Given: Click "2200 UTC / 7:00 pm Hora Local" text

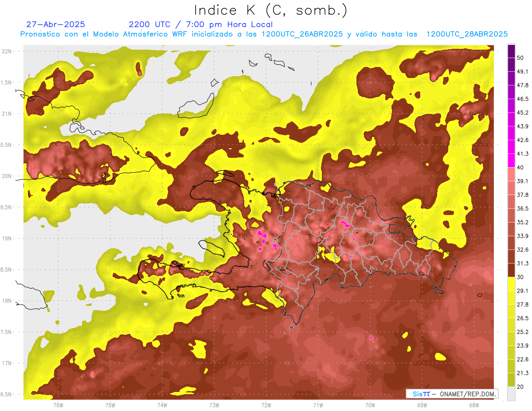Looking at the screenshot, I should (200, 24).
